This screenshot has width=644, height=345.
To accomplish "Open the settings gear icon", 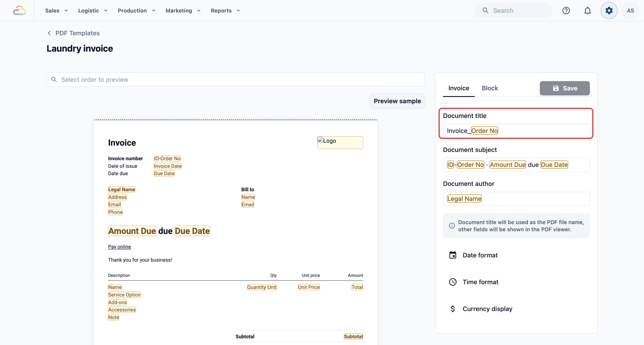I will click(x=609, y=11).
